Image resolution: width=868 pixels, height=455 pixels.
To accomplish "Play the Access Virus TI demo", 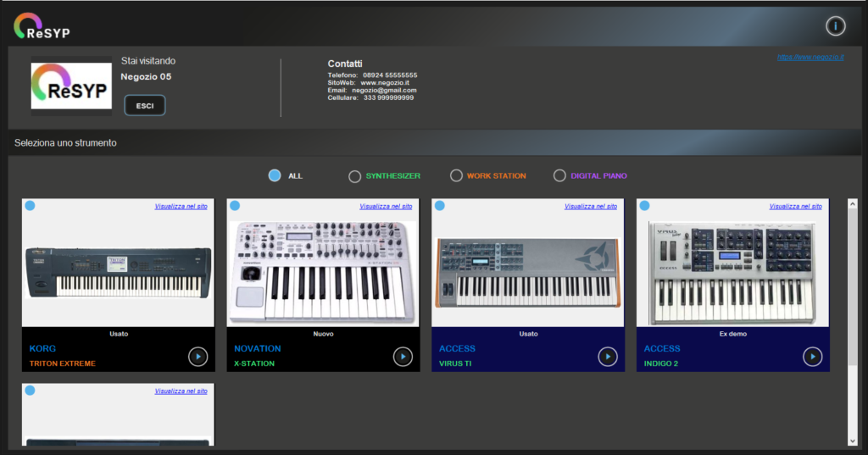I will coord(607,357).
